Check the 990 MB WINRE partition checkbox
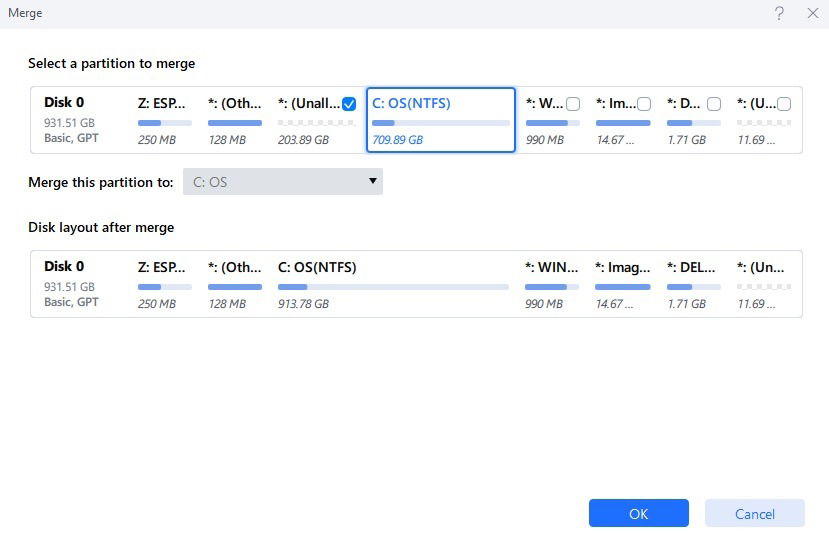The width and height of the screenshot is (829, 547). [x=573, y=104]
